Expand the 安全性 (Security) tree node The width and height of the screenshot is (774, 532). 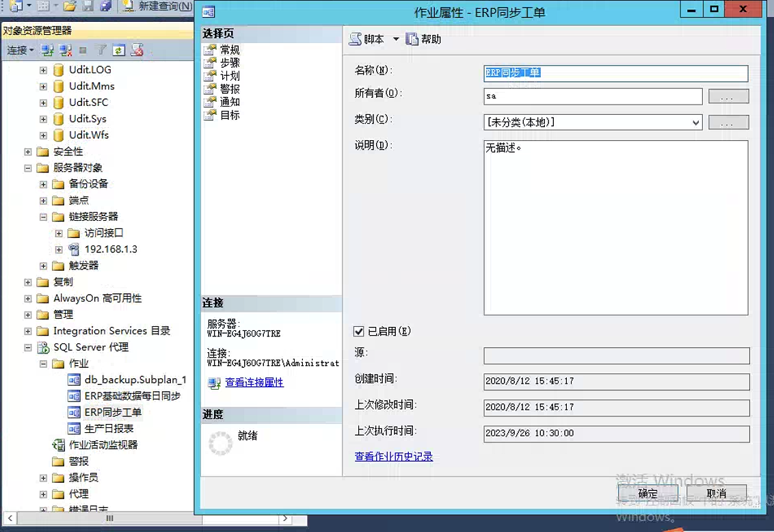(x=28, y=152)
